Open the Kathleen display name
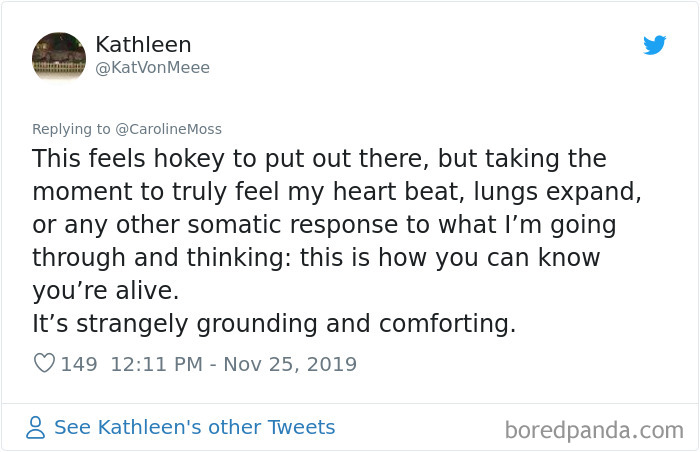This screenshot has width=700, height=452. 143,45
